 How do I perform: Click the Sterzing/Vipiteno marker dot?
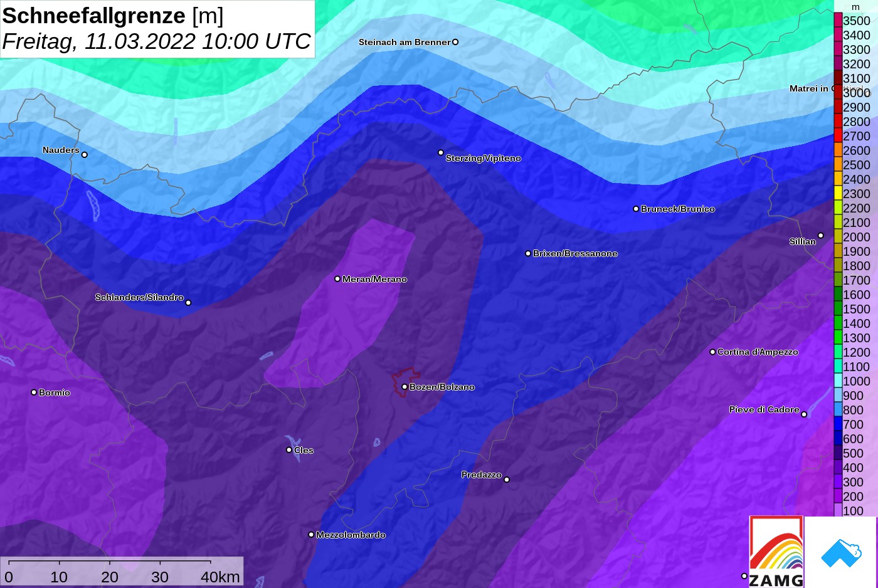click(x=441, y=152)
